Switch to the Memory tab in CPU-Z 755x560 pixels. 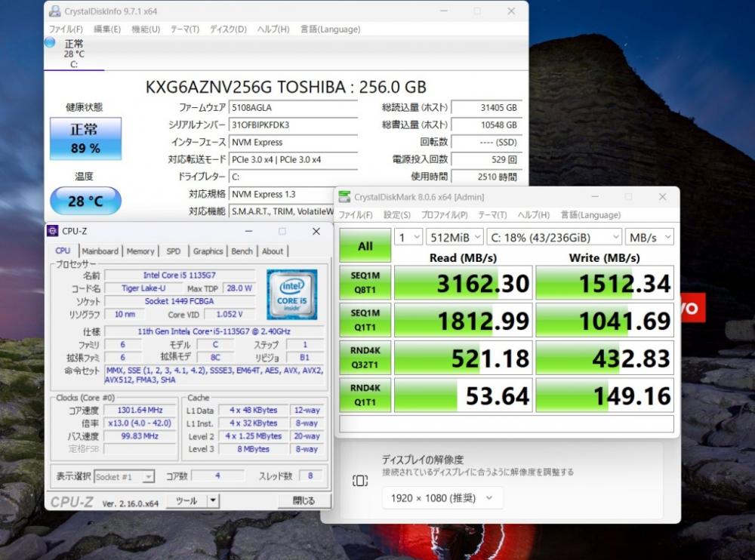pyautogui.click(x=140, y=251)
